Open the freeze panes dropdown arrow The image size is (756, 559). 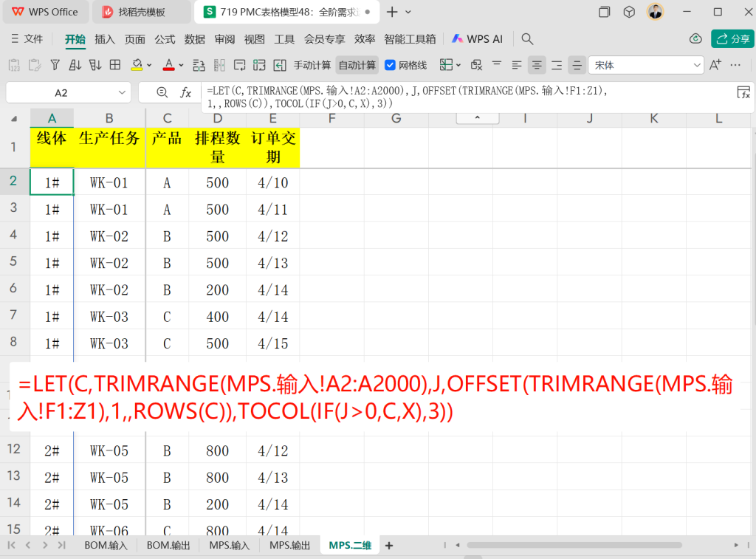(x=458, y=65)
